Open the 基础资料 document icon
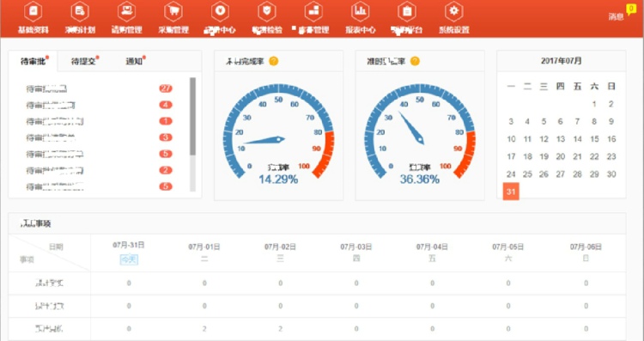 [33, 11]
